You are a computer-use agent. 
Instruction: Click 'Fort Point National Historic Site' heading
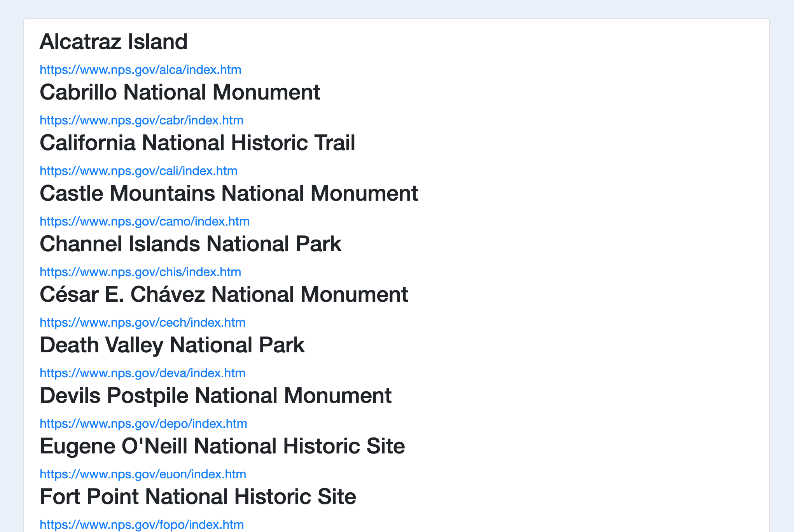[x=198, y=497]
